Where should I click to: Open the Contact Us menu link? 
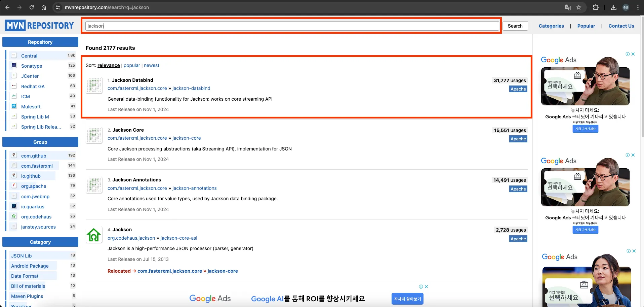tap(621, 26)
